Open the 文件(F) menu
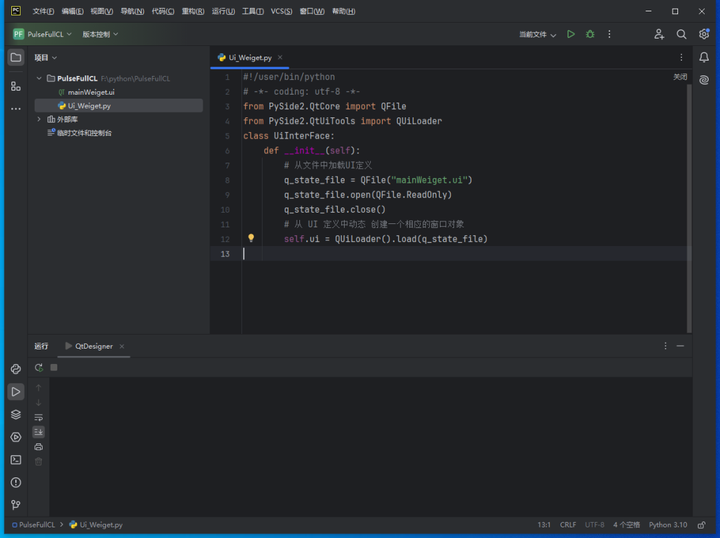This screenshot has height=538, width=720. point(43,11)
